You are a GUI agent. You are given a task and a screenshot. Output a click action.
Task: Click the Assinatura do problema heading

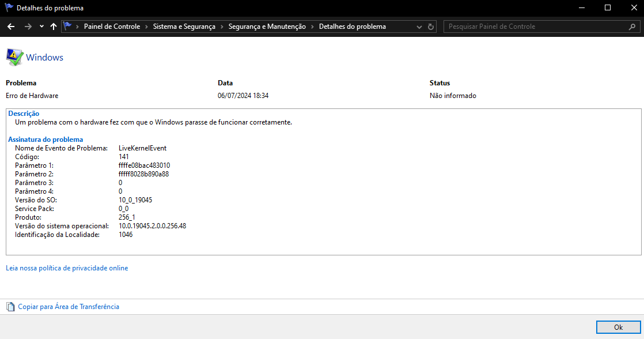click(46, 140)
